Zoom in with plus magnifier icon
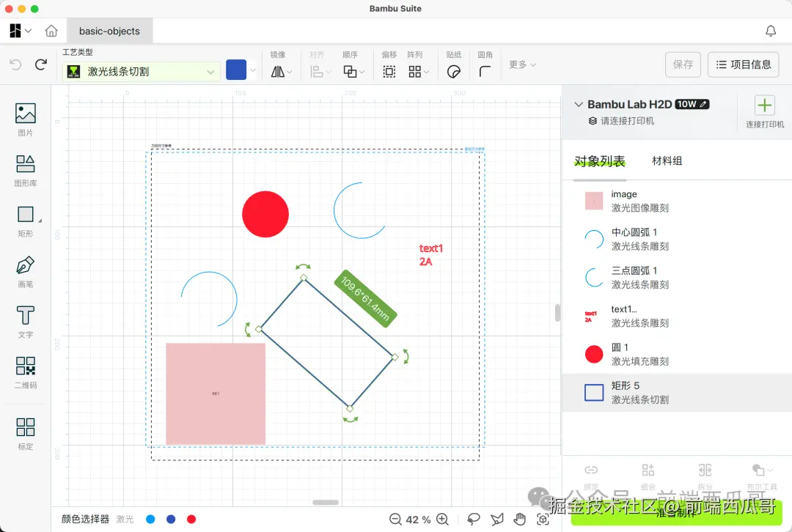 point(442,519)
